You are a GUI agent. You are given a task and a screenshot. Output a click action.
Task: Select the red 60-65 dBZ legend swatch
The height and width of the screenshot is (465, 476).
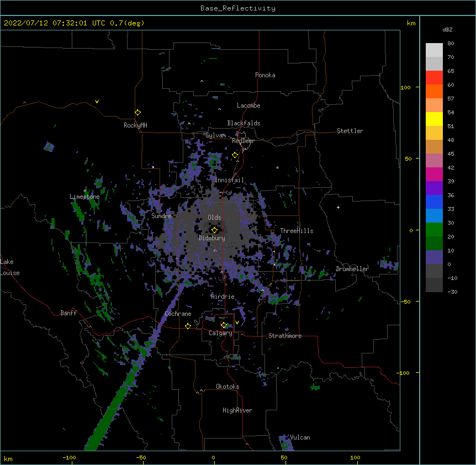tap(434, 78)
